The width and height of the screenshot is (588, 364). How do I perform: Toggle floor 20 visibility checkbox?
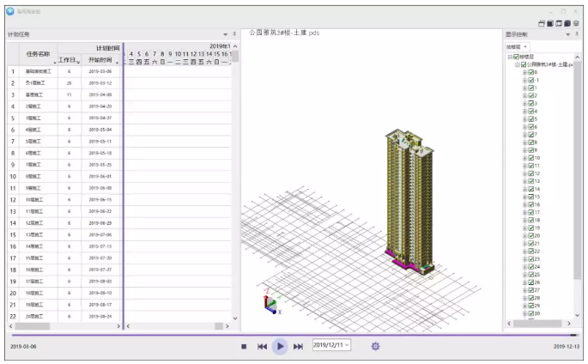pyautogui.click(x=530, y=236)
